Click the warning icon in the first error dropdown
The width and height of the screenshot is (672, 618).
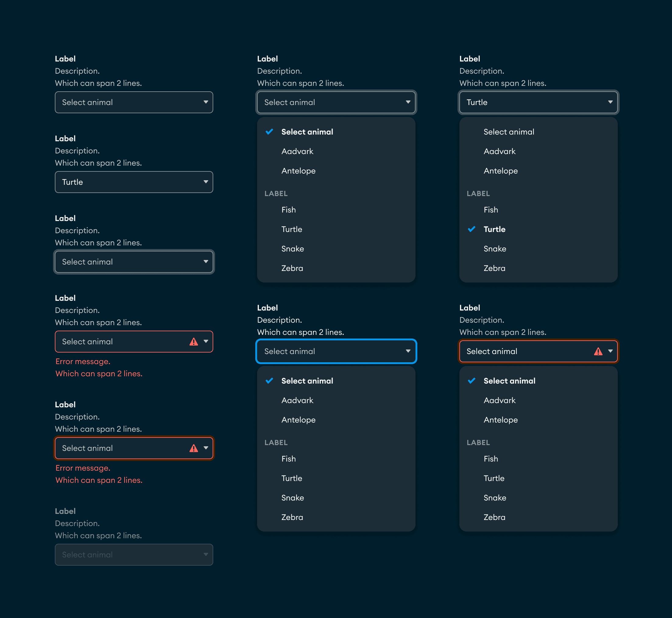[x=194, y=342]
